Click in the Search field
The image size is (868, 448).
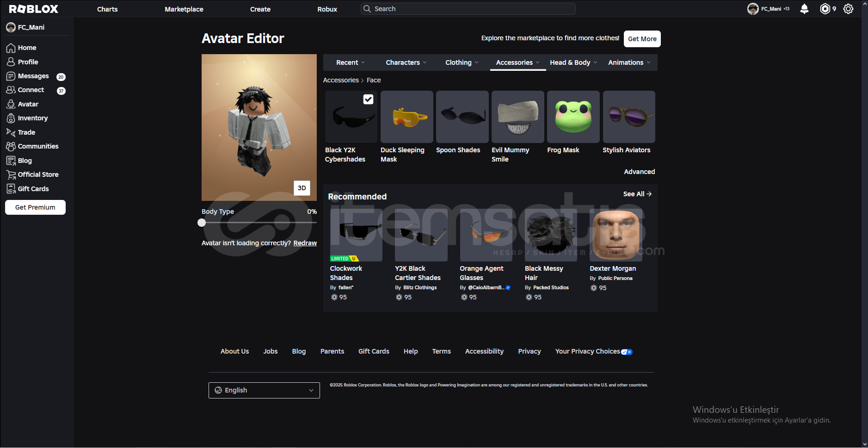pyautogui.click(x=468, y=9)
